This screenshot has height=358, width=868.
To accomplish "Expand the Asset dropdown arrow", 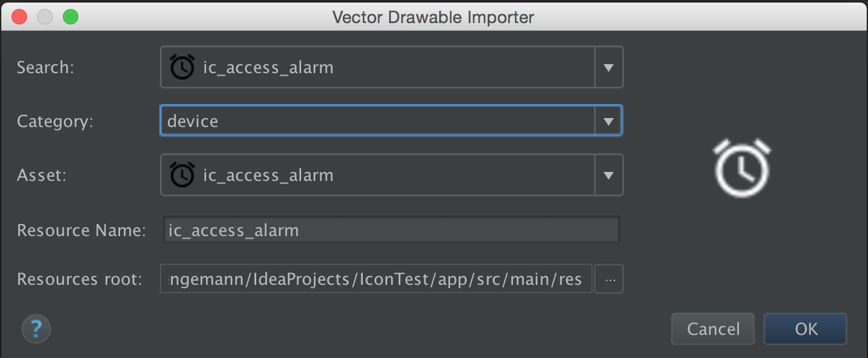I will 609,175.
